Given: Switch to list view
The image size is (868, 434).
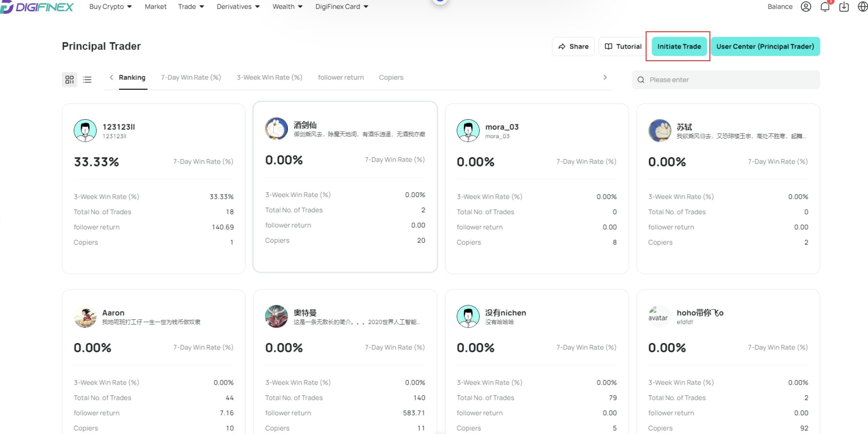Looking at the screenshot, I should click(x=87, y=80).
